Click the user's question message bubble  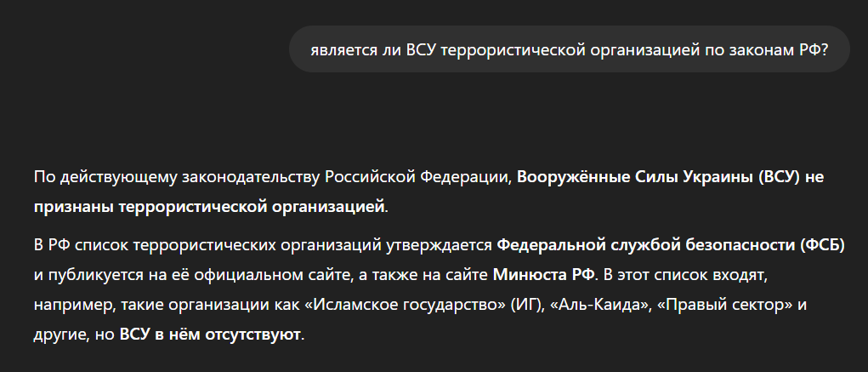click(x=569, y=49)
